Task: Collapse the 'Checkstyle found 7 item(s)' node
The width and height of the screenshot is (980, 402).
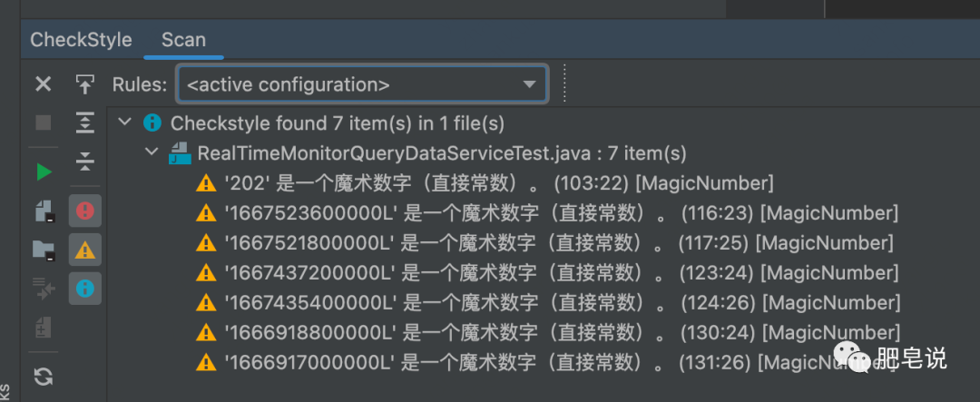Action: click(x=125, y=123)
